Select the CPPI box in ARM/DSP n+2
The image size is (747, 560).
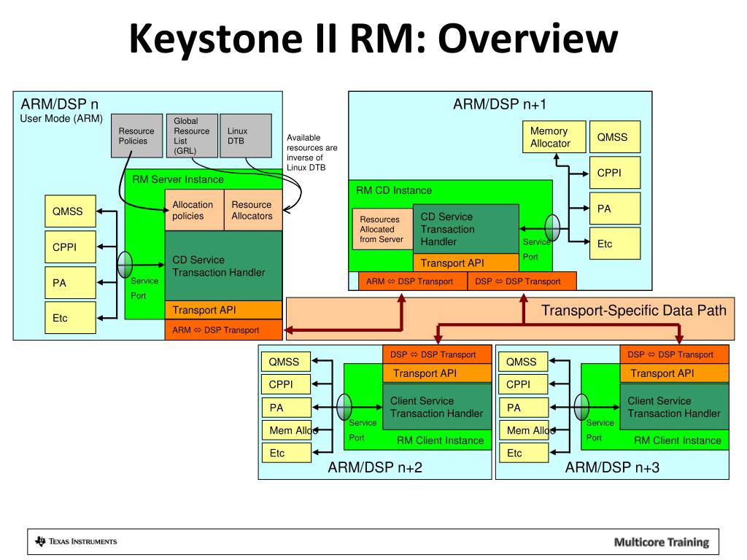tap(286, 384)
